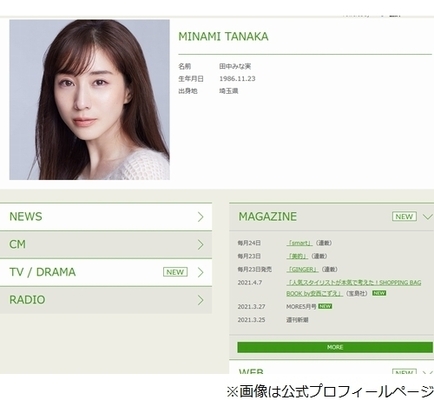The width and height of the screenshot is (434, 400).
Task: Click the CM row chevron arrow
Action: pos(200,245)
